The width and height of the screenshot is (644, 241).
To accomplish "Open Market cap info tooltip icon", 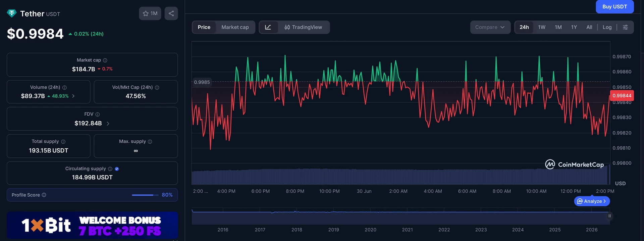I will tap(105, 60).
